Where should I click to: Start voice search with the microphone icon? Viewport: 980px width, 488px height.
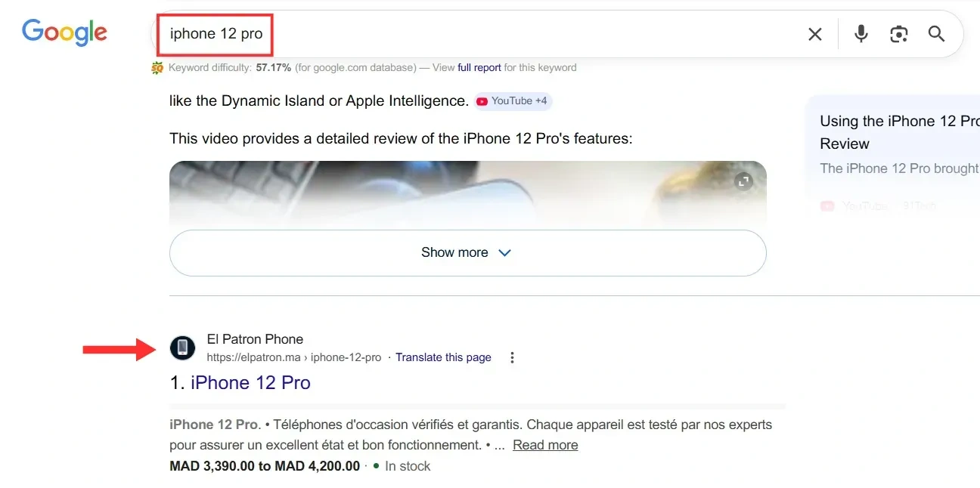click(x=861, y=34)
